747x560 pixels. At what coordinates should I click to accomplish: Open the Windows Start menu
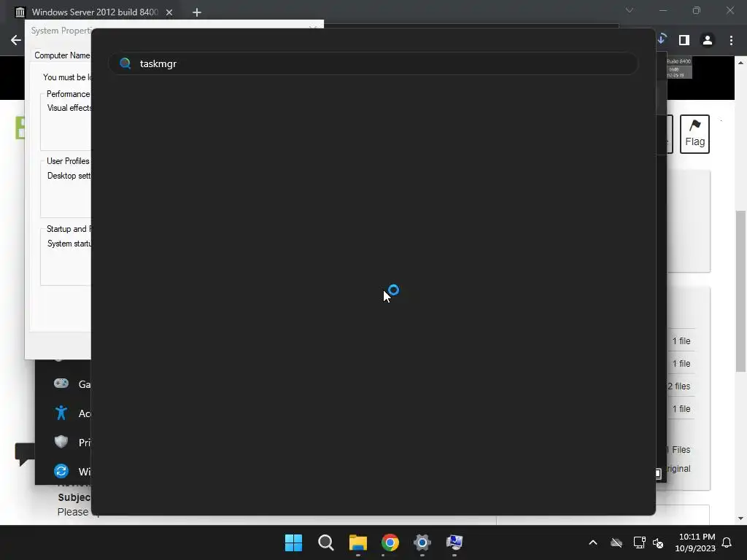(x=293, y=542)
